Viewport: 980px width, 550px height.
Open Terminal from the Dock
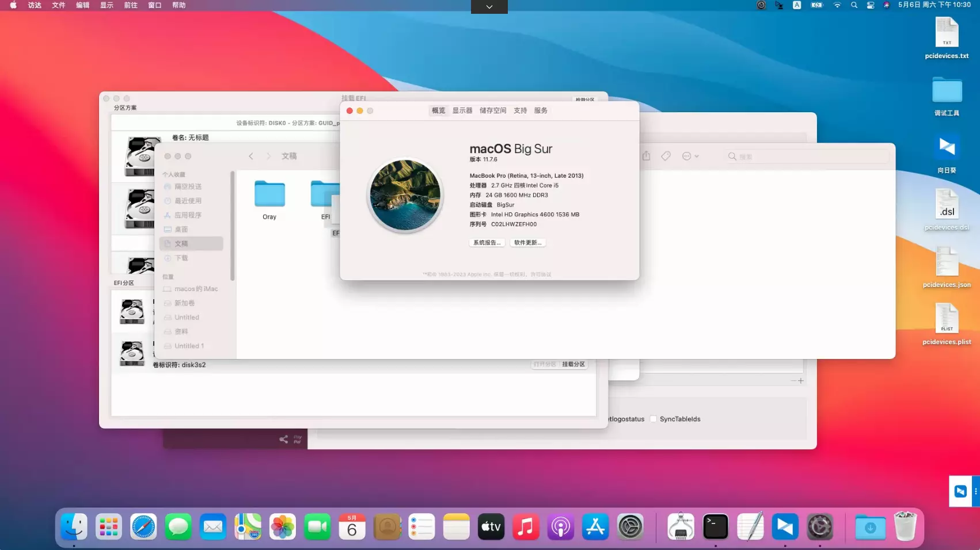click(x=715, y=526)
